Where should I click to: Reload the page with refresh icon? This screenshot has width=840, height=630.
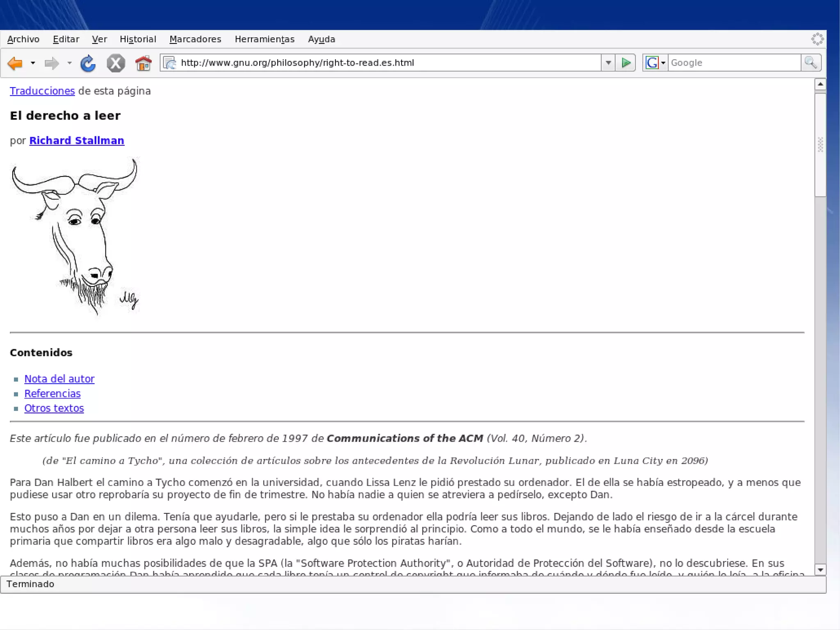[88, 63]
